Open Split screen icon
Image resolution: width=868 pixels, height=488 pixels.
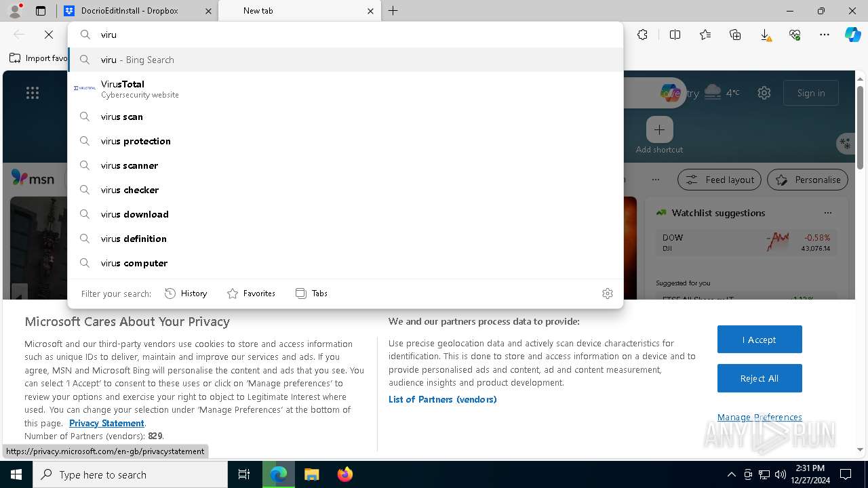click(675, 35)
